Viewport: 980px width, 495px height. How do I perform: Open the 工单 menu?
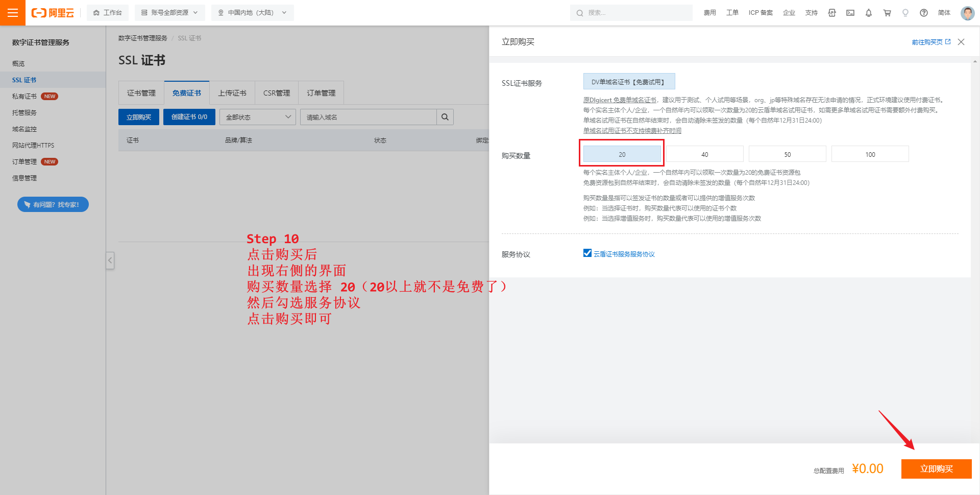732,13
